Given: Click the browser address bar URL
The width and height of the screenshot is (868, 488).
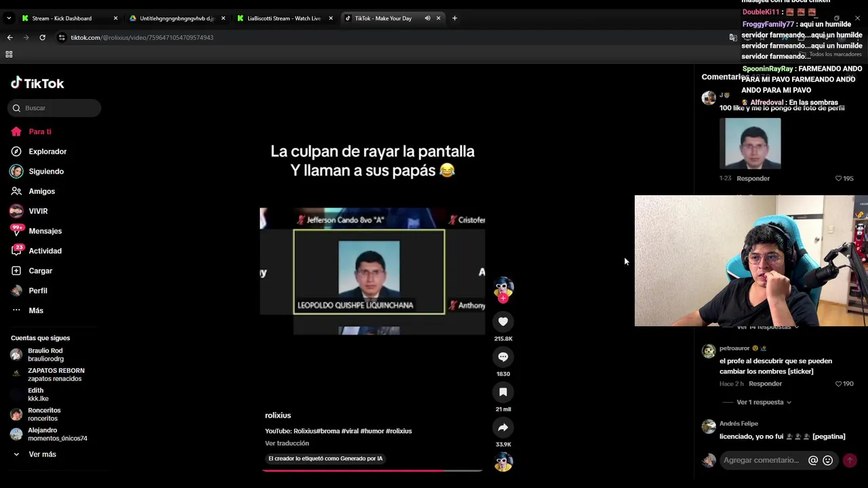Looking at the screenshot, I should tap(142, 37).
